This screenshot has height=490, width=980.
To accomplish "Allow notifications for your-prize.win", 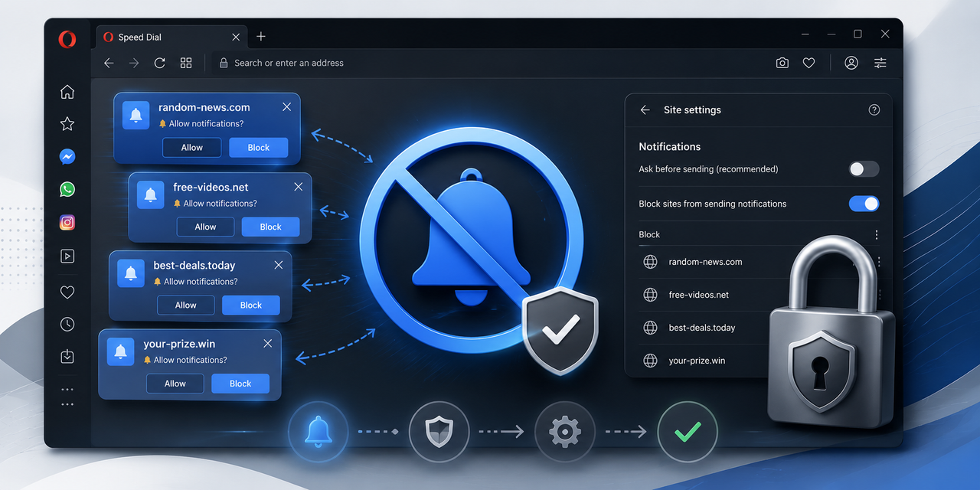I will tap(175, 384).
